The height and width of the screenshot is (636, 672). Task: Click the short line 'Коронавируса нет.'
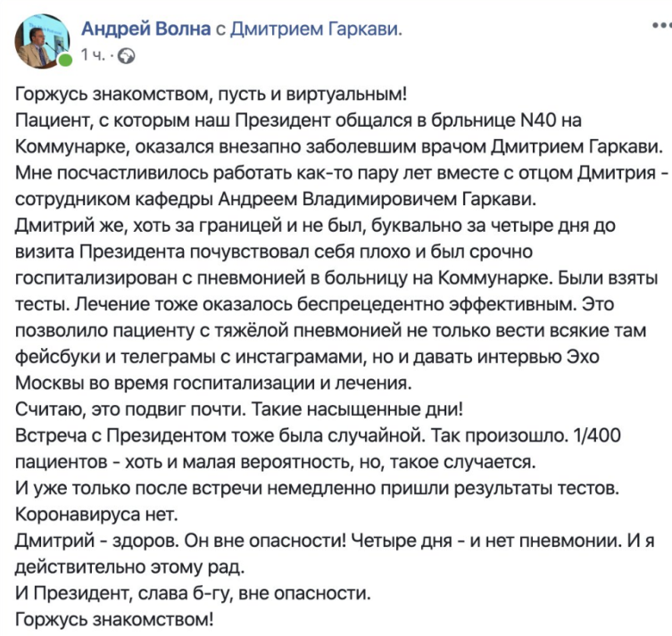coord(96,515)
